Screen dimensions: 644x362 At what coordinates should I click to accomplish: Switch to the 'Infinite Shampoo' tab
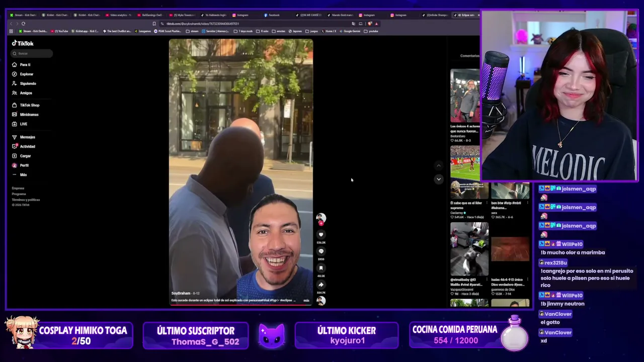coord(436,15)
